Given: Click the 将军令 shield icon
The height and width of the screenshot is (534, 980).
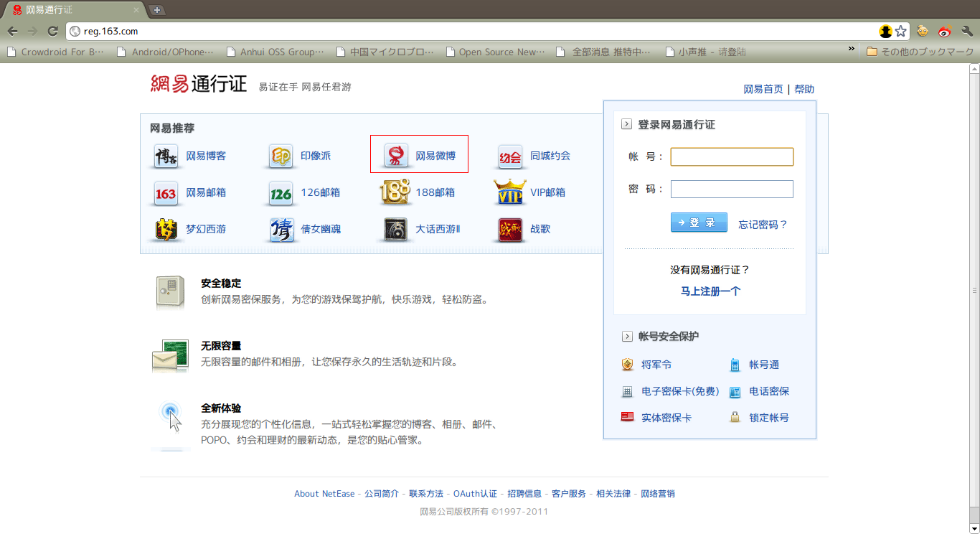Looking at the screenshot, I should 628,365.
